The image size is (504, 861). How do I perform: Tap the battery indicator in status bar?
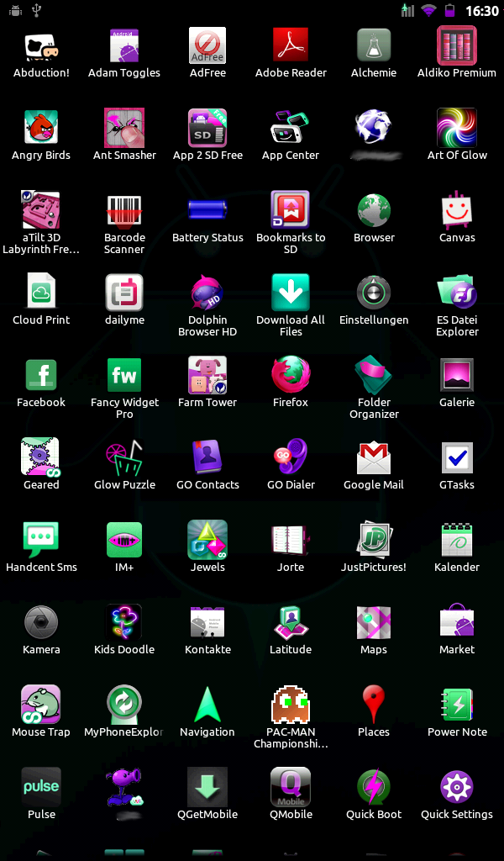(449, 10)
